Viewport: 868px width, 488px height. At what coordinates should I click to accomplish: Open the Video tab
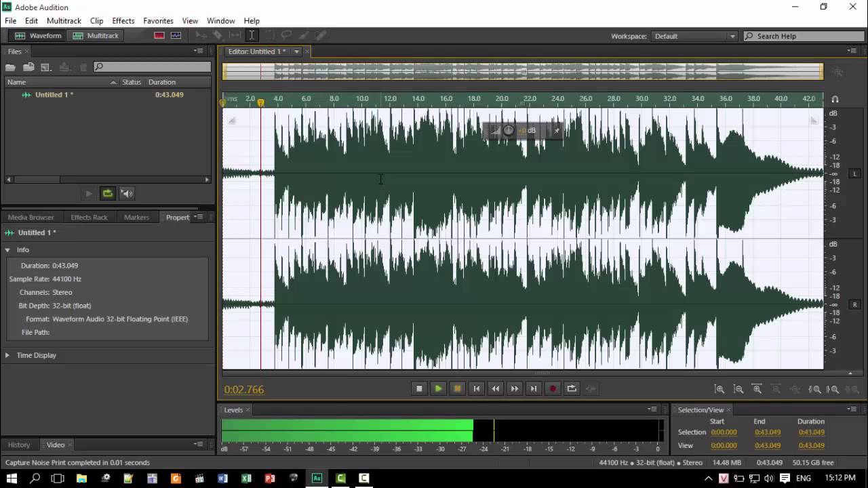pos(56,445)
